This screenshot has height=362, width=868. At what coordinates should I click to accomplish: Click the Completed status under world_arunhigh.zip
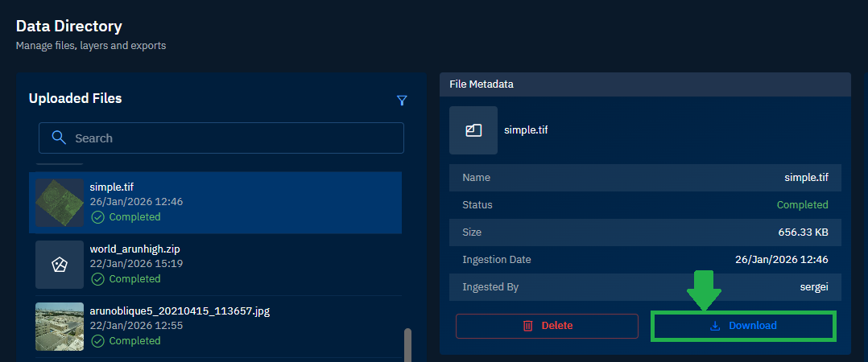(134, 279)
